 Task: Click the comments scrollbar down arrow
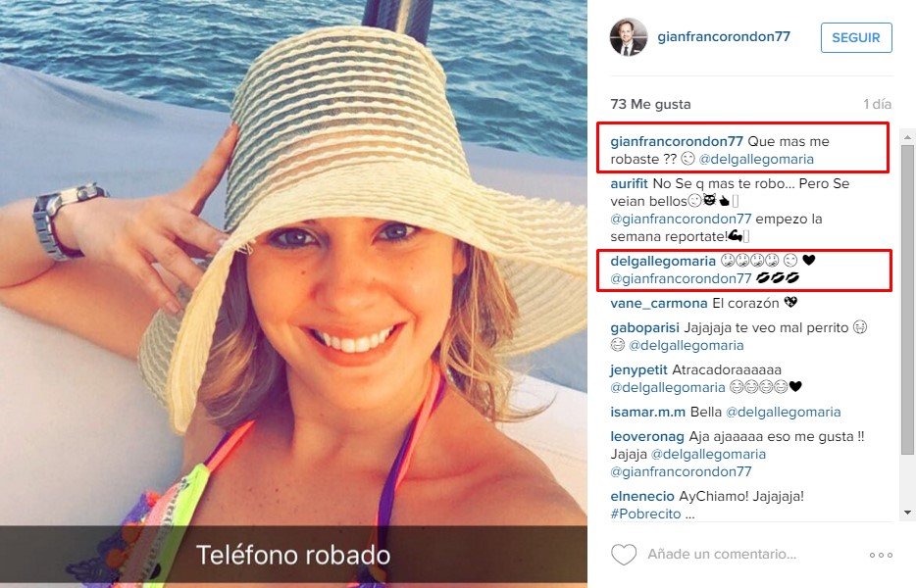tap(907, 513)
